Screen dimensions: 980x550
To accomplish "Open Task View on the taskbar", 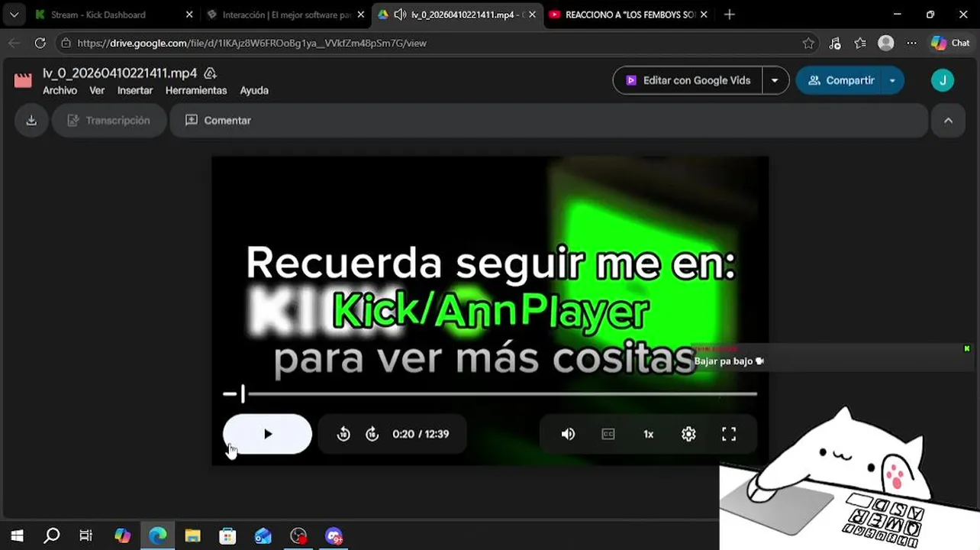I will 85,536.
